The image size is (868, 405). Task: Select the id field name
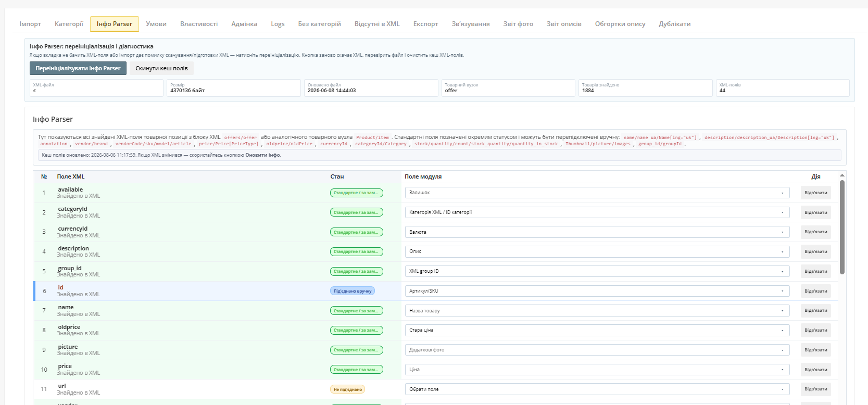[x=60, y=287]
